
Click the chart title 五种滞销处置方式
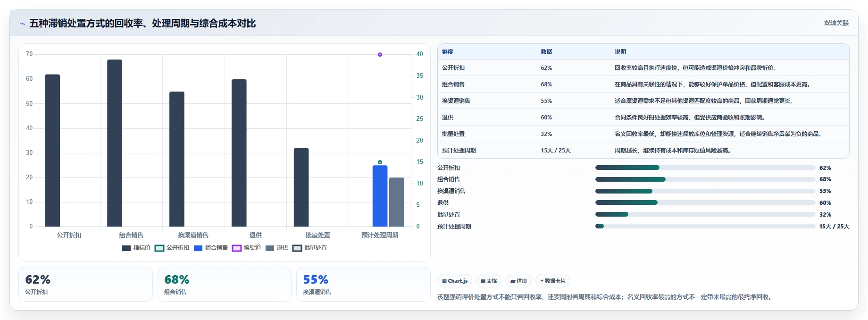point(142,24)
